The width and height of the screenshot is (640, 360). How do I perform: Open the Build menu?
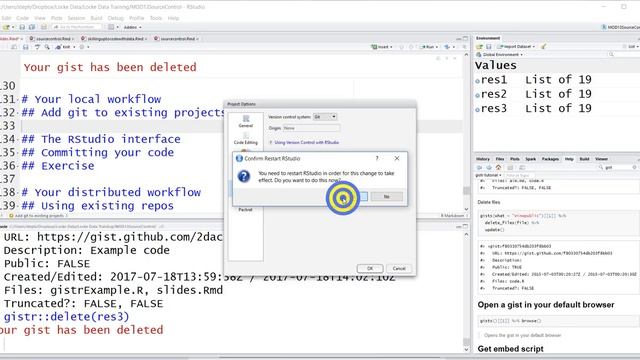click(96, 18)
